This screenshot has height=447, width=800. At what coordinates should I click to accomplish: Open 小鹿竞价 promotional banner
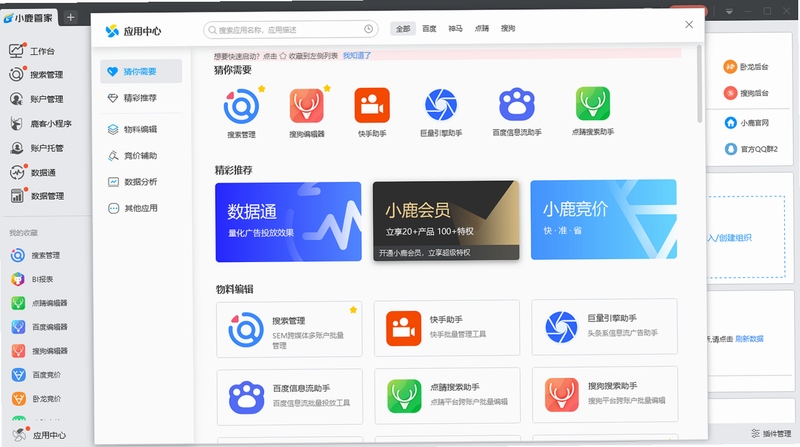(604, 219)
